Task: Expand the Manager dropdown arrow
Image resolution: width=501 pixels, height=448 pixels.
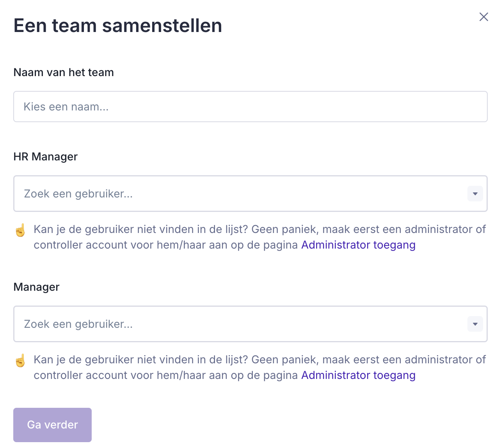Action: tap(475, 324)
